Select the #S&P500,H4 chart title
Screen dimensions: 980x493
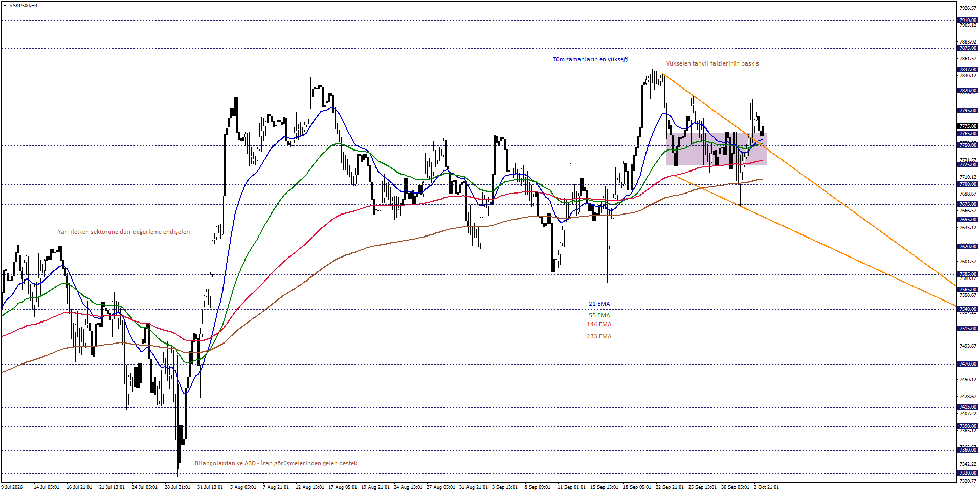pos(23,6)
